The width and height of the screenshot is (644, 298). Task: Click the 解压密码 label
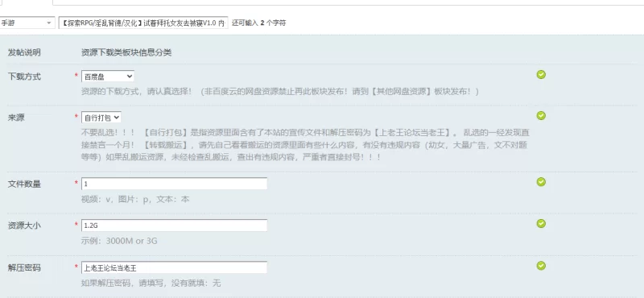24,268
